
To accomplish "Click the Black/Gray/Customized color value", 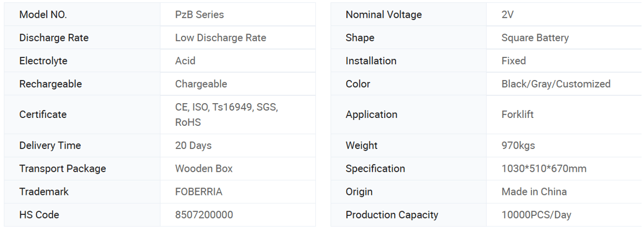I will pos(556,84).
